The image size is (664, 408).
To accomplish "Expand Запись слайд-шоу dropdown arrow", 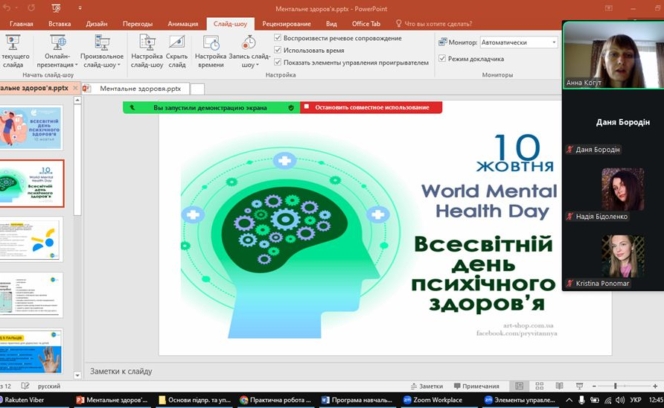I will click(258, 66).
